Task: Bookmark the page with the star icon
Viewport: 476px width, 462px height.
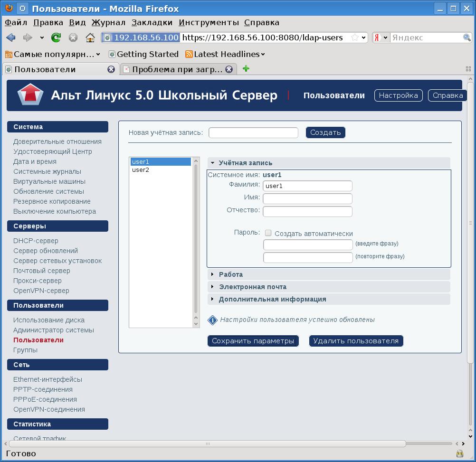Action: (354, 38)
